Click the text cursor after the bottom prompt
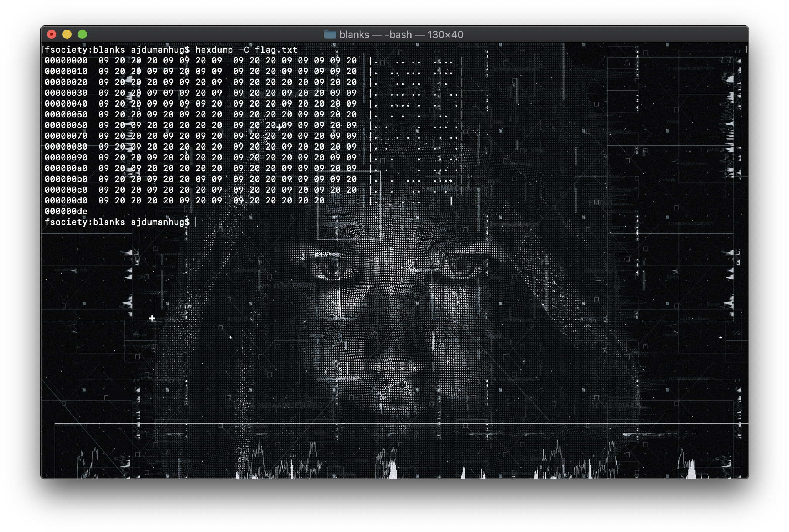Screen dimensions: 789x532 point(196,222)
